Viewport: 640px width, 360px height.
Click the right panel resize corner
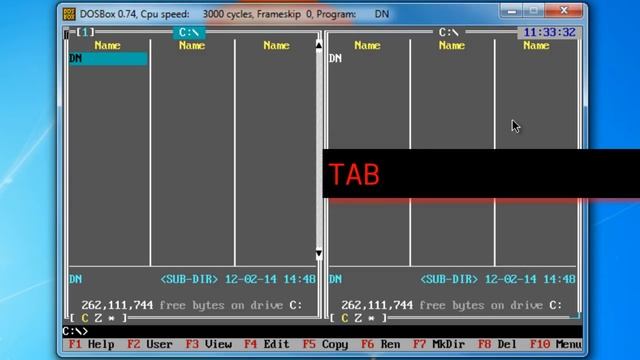(x=576, y=316)
